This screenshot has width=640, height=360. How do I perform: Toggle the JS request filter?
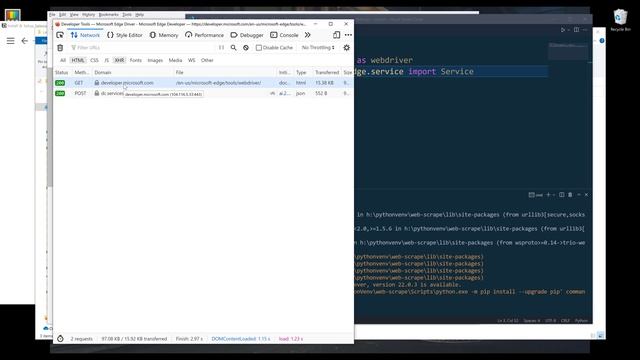tap(107, 60)
